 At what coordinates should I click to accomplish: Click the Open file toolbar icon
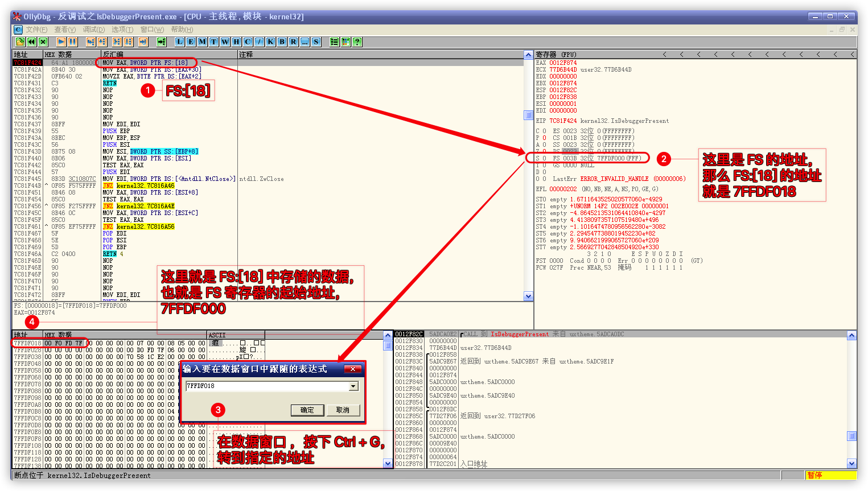pyautogui.click(x=20, y=42)
